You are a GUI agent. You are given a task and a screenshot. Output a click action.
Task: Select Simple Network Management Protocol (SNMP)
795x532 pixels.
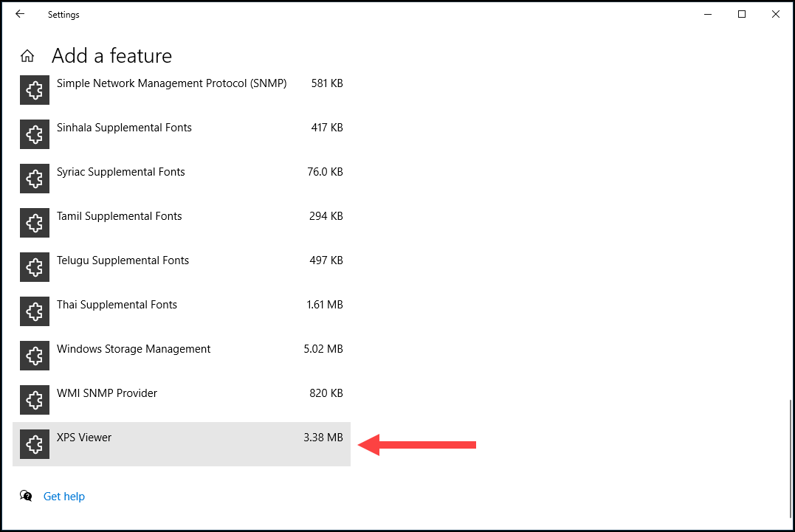point(171,83)
